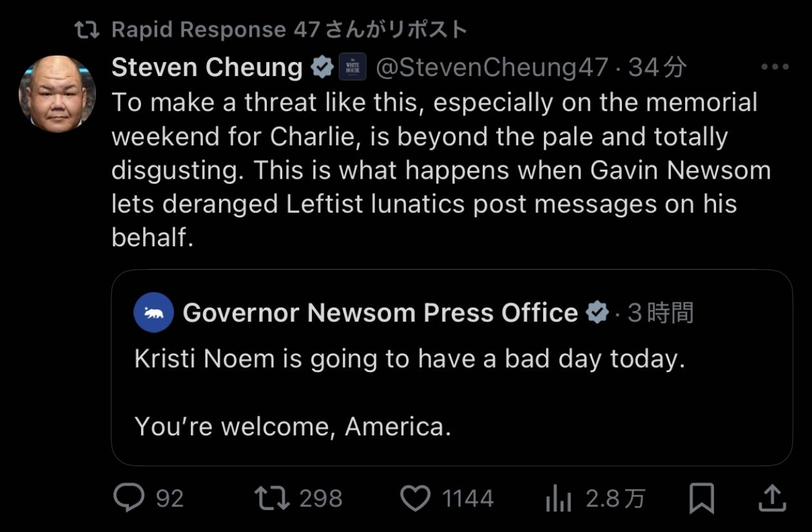Open the post author's profile picture
This screenshot has height=532, width=812.
pos(57,94)
